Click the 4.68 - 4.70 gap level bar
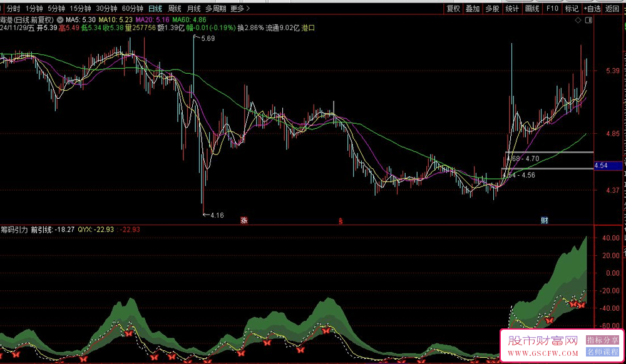Viewport: 626px width, 364px height. (x=549, y=152)
